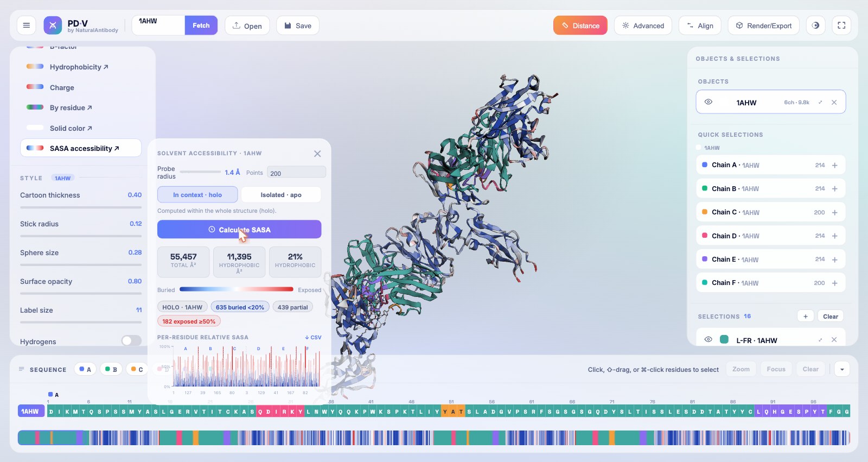Click the Calculate SASA button
Image resolution: width=868 pixels, height=462 pixels.
click(x=239, y=230)
